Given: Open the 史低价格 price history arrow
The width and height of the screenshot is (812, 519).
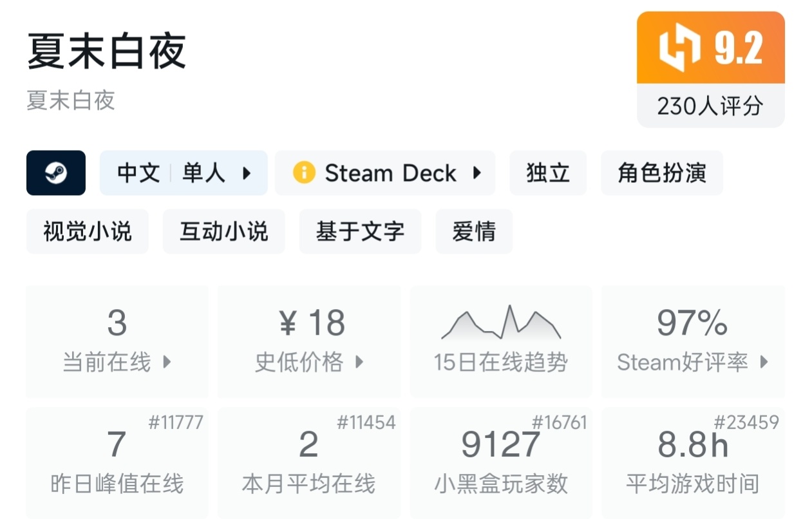Looking at the screenshot, I should [359, 362].
